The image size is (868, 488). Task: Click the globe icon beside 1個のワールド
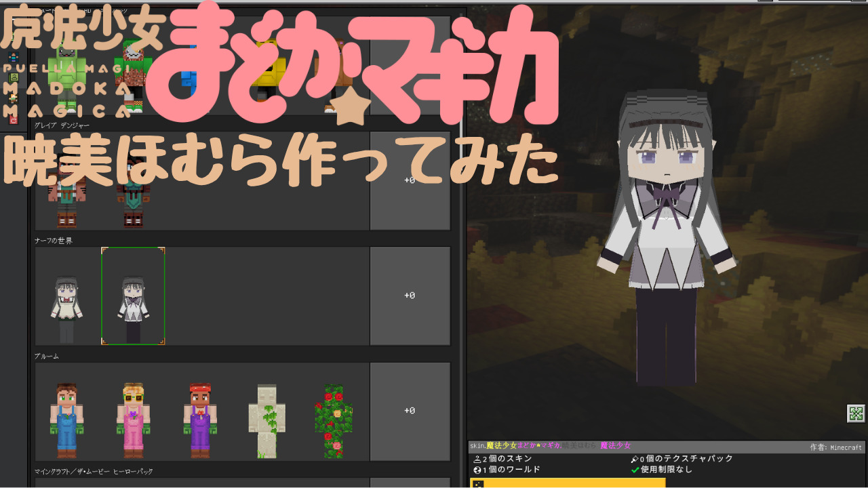pos(477,469)
